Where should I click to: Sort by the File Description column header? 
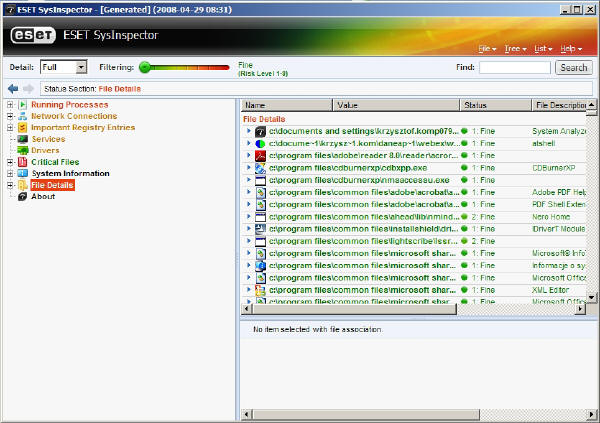click(x=559, y=105)
